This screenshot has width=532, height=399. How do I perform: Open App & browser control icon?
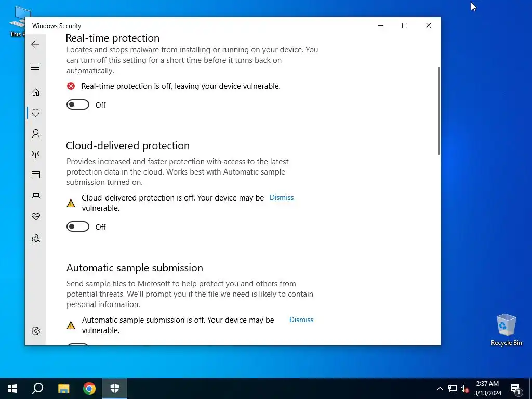(x=36, y=175)
